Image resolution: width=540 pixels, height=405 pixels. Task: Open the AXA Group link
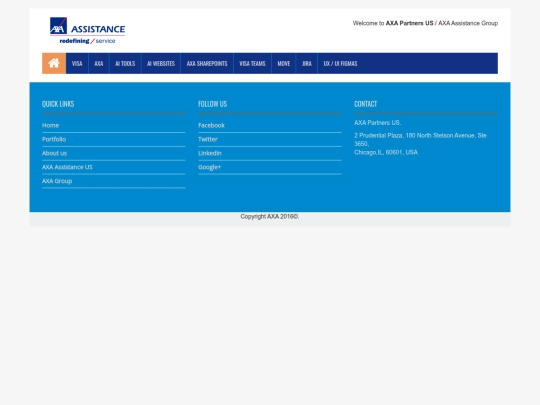click(57, 181)
